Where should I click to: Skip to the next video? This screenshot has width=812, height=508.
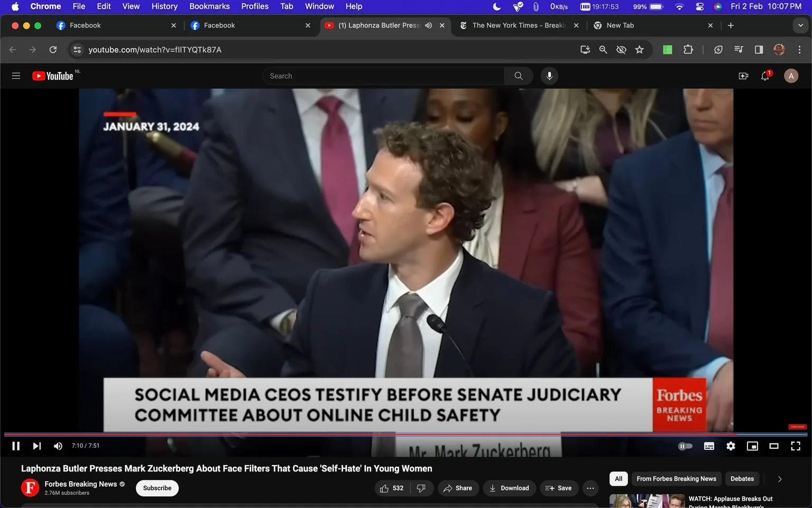[x=36, y=446]
